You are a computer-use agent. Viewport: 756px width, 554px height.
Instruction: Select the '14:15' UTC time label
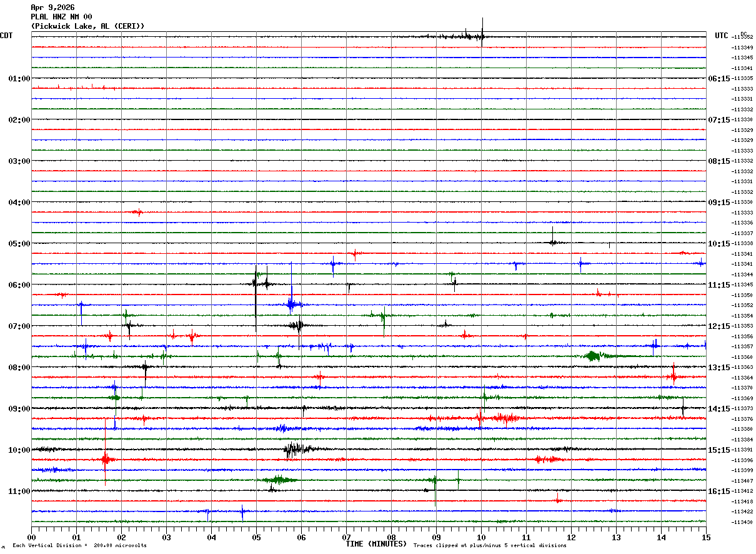[719, 409]
